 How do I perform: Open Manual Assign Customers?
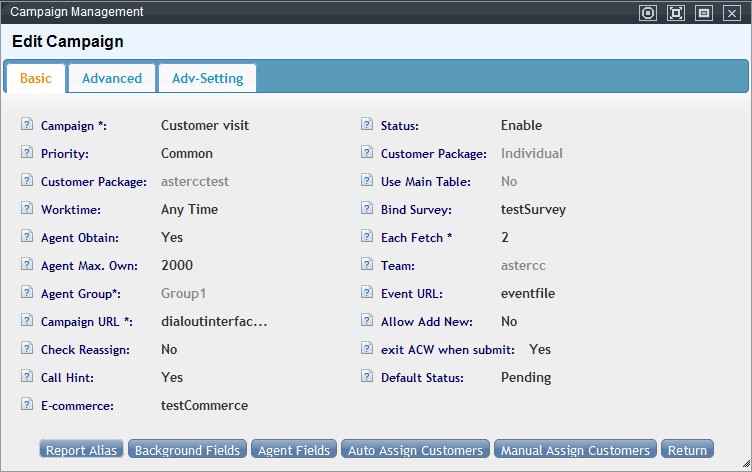(x=575, y=450)
